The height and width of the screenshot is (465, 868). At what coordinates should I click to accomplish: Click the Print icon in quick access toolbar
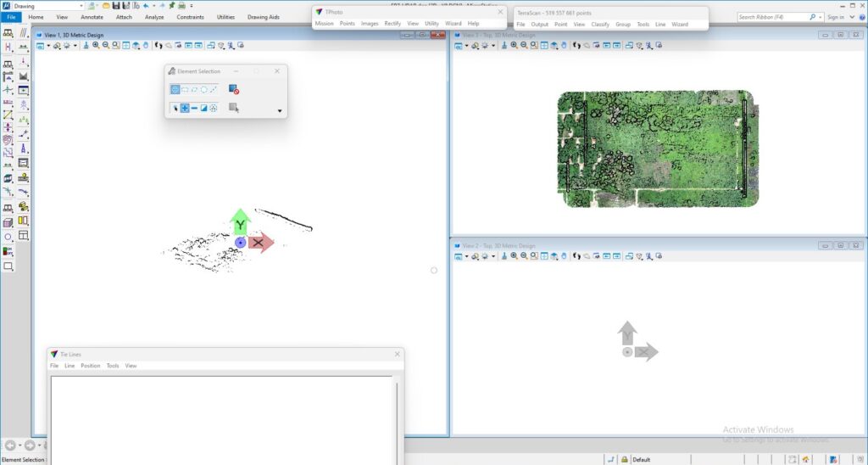pos(181,6)
